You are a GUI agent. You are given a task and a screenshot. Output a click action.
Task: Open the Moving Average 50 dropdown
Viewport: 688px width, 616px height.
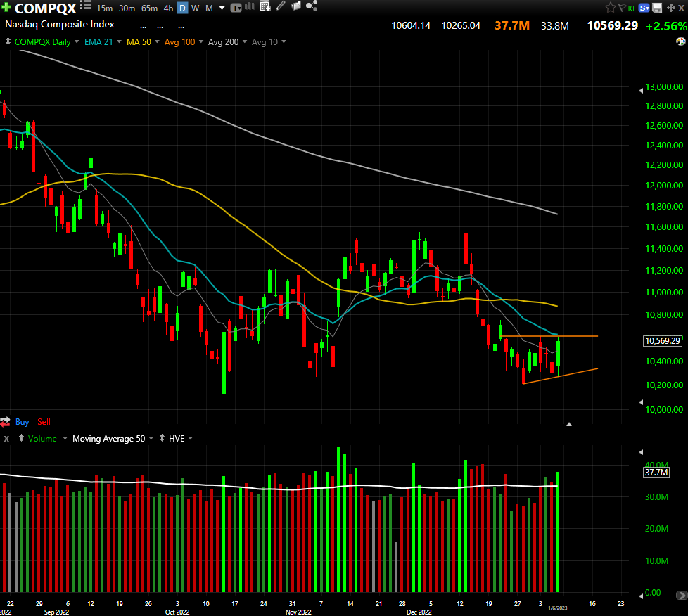151,438
